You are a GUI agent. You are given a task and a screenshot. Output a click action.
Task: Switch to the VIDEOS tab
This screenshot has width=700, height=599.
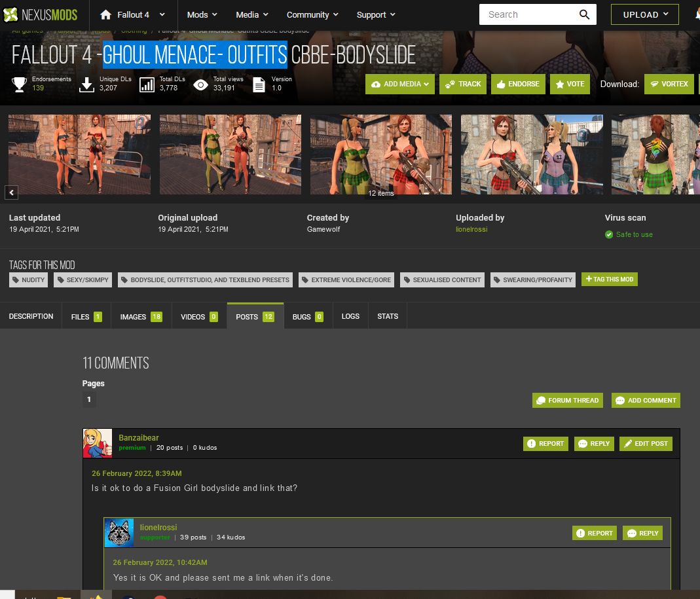199,316
